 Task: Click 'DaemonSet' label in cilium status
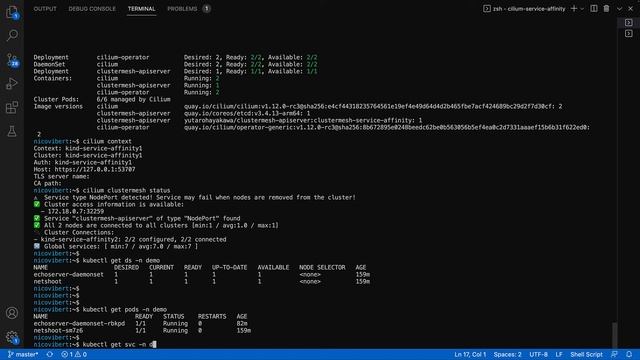coord(49,64)
